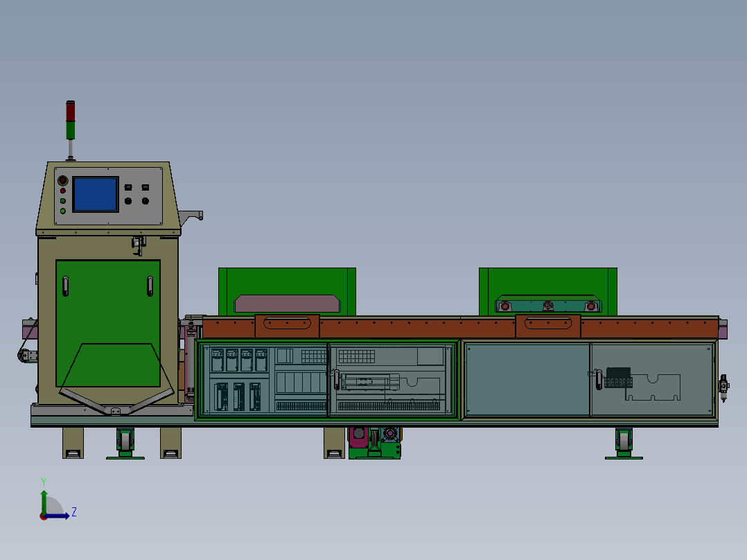The height and width of the screenshot is (560, 747).
Task: Select the air filter regulator on the right side
Action: 724,388
